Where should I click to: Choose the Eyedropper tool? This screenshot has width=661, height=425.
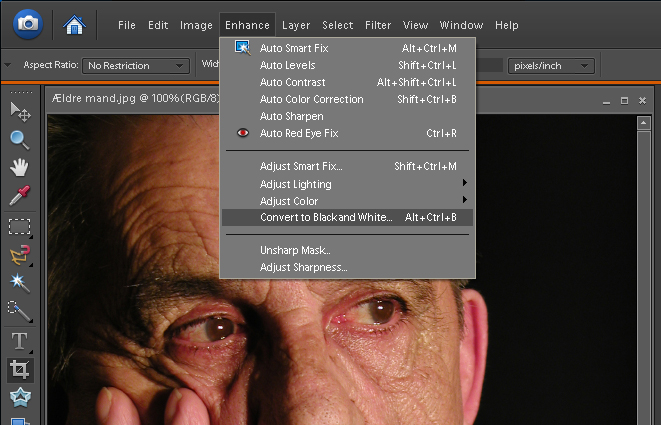click(19, 196)
